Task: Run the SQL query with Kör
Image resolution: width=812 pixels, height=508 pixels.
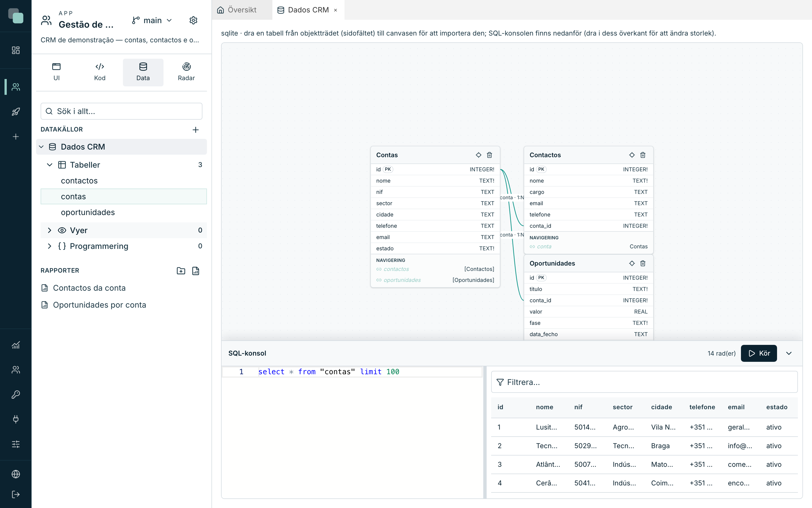Action: click(x=759, y=353)
